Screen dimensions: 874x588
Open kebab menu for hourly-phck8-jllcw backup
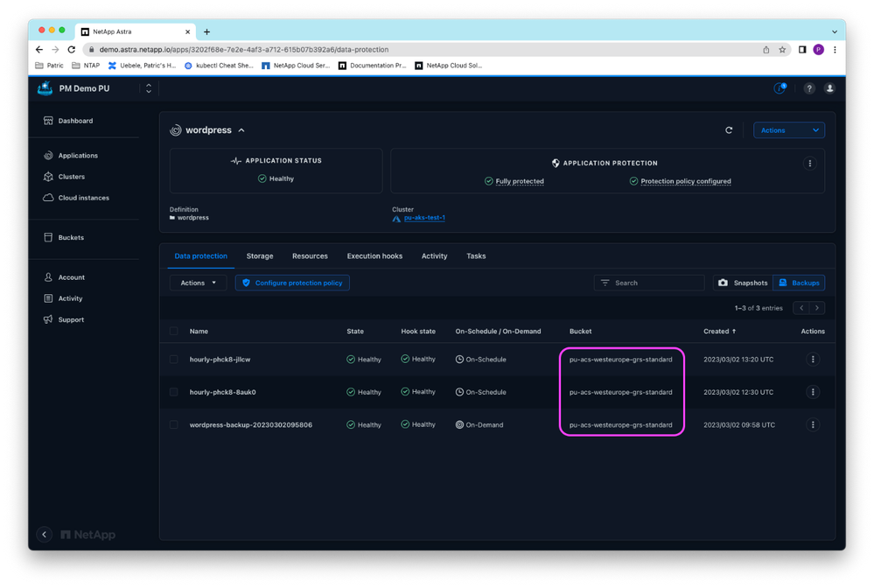pos(813,360)
